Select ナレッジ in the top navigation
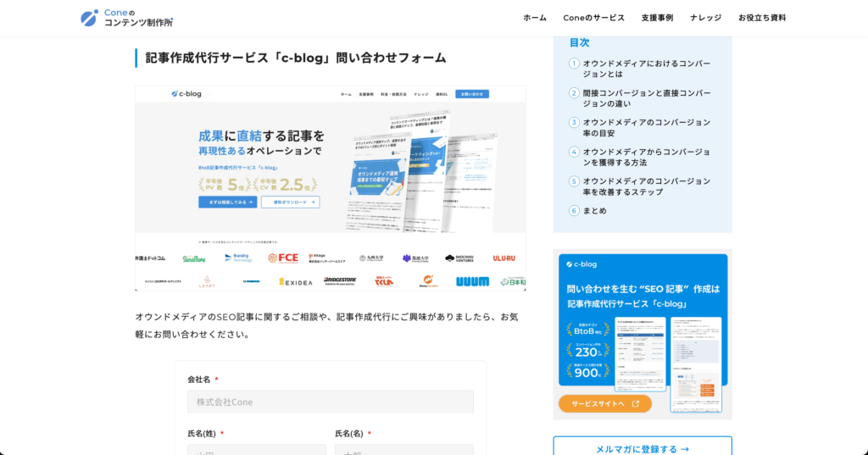 [705, 18]
